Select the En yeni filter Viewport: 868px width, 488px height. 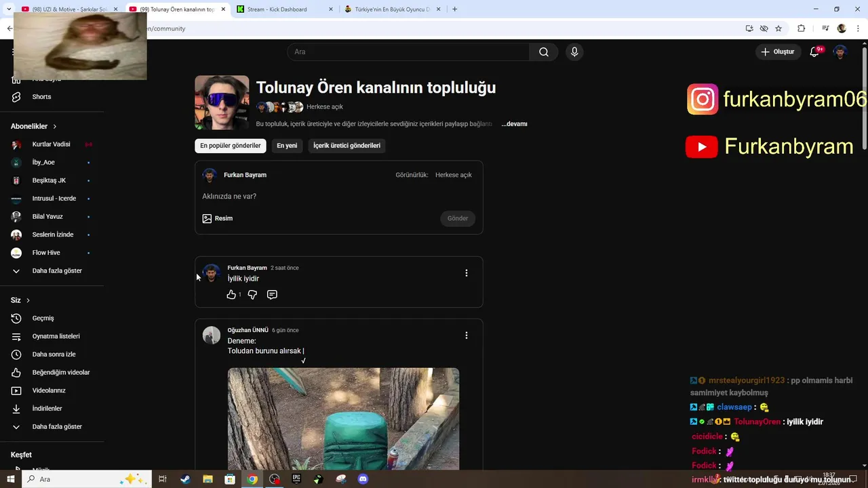click(287, 146)
